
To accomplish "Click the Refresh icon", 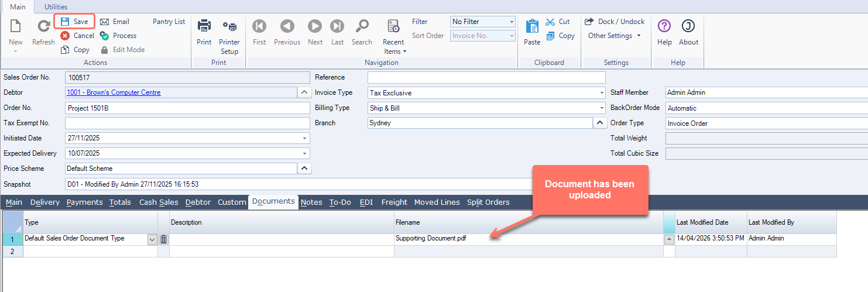I will [x=43, y=26].
